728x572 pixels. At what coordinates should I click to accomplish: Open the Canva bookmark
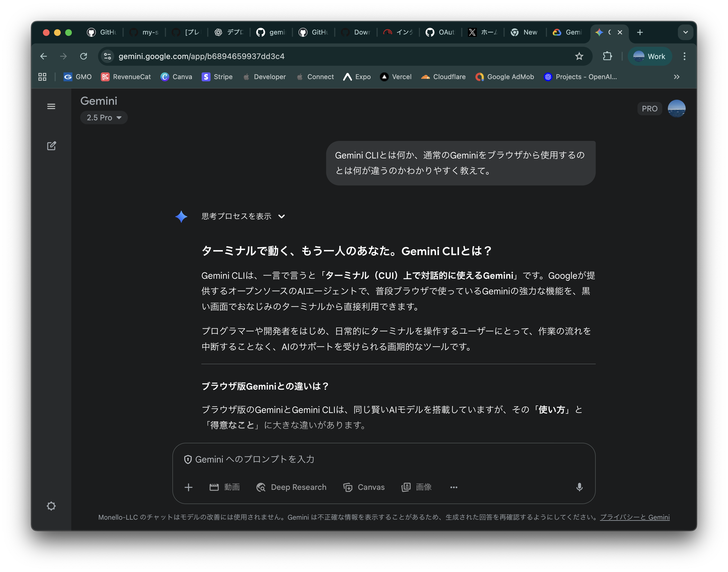point(176,77)
